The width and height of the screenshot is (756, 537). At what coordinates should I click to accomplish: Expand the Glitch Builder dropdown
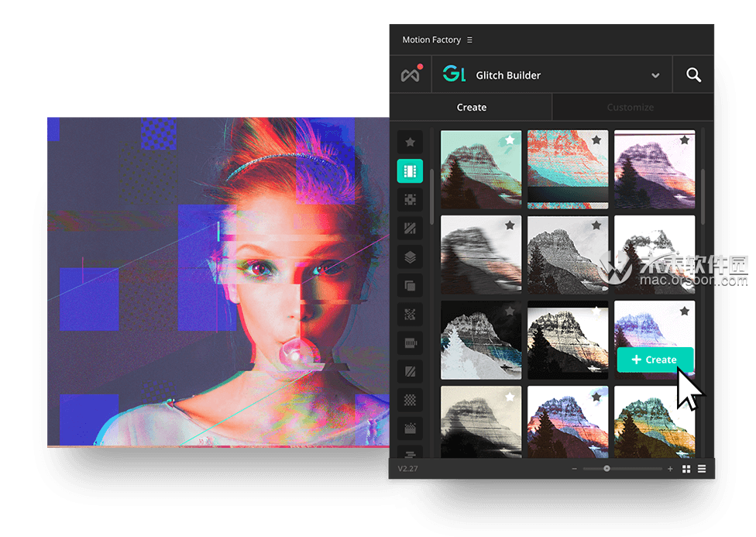655,76
